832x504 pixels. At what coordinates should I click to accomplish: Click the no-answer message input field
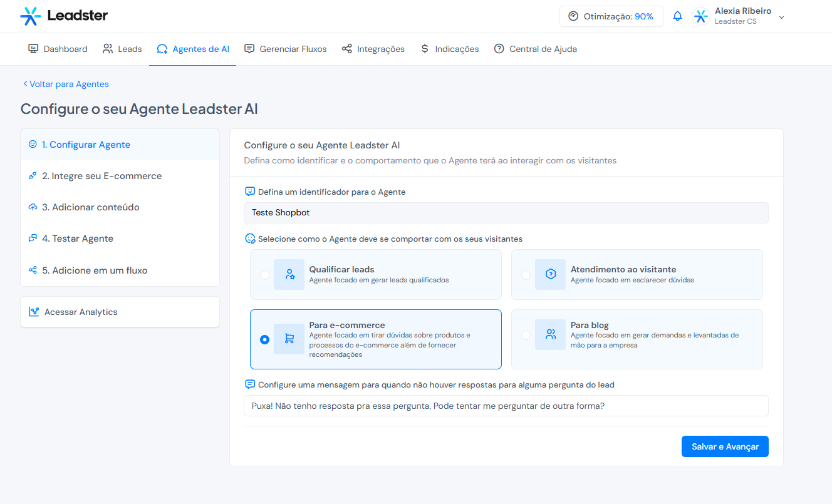(506, 406)
